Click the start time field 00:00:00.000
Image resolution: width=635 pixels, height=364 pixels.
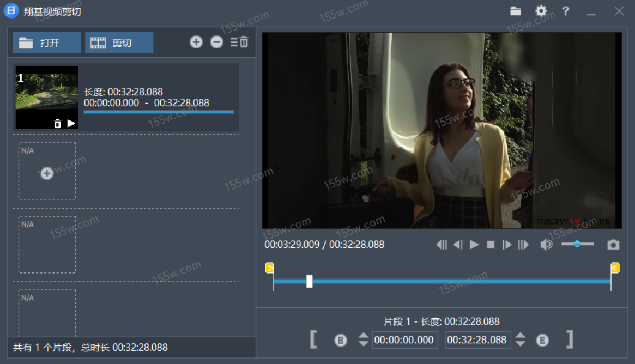(x=404, y=340)
